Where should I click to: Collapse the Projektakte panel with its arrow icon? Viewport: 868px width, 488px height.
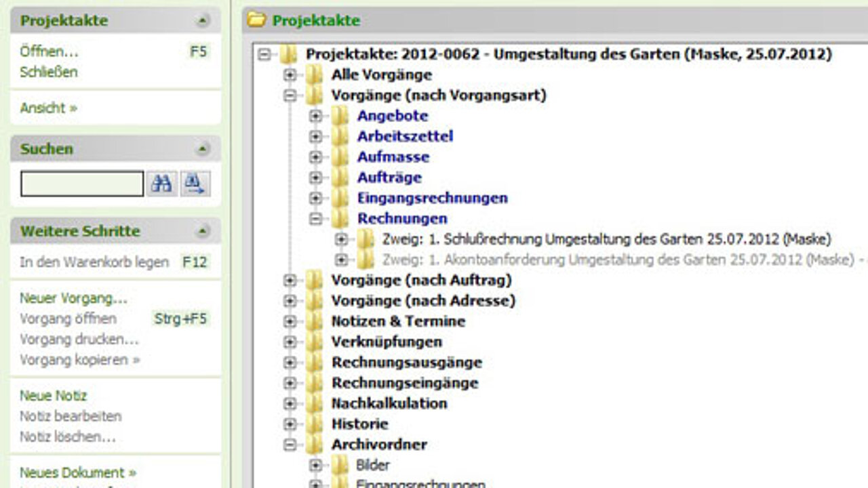203,21
